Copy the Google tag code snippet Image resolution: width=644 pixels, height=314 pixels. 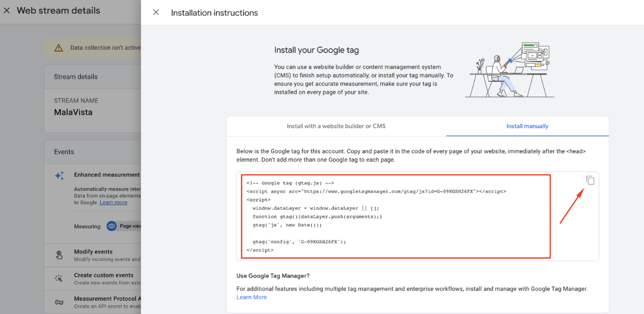[x=590, y=181]
